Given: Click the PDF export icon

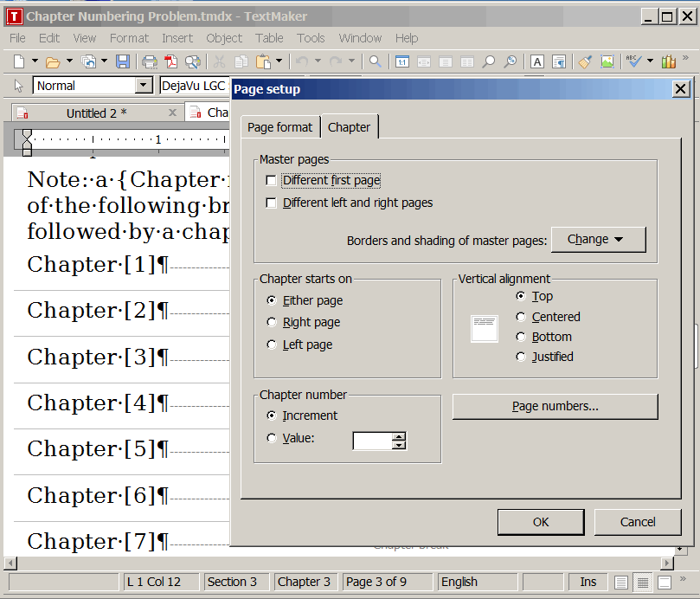Looking at the screenshot, I should [x=171, y=61].
